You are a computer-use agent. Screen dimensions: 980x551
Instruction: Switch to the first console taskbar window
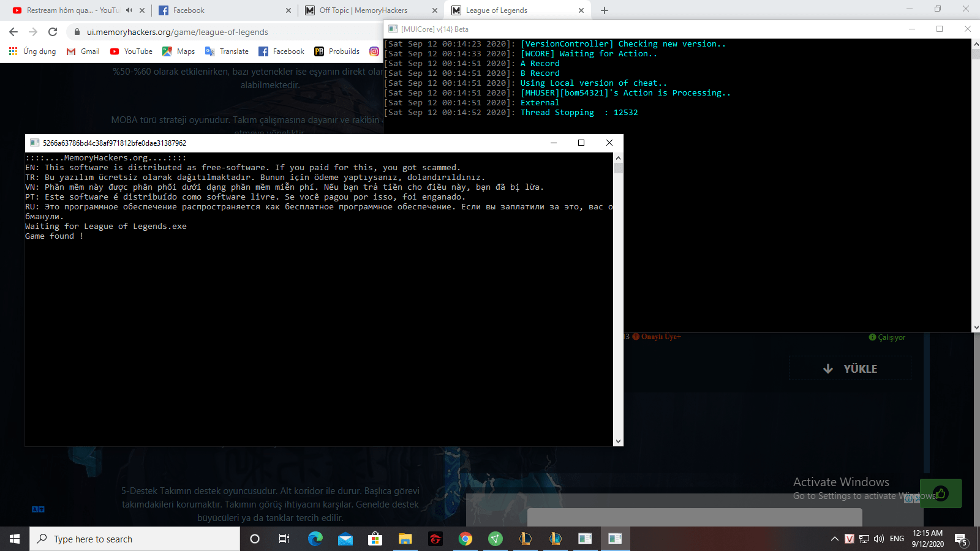(x=585, y=539)
